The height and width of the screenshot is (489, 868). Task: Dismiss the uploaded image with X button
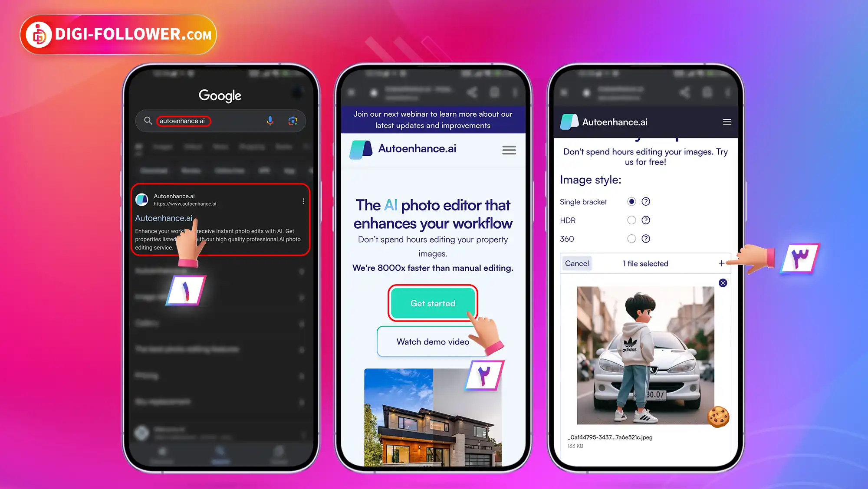pyautogui.click(x=723, y=282)
